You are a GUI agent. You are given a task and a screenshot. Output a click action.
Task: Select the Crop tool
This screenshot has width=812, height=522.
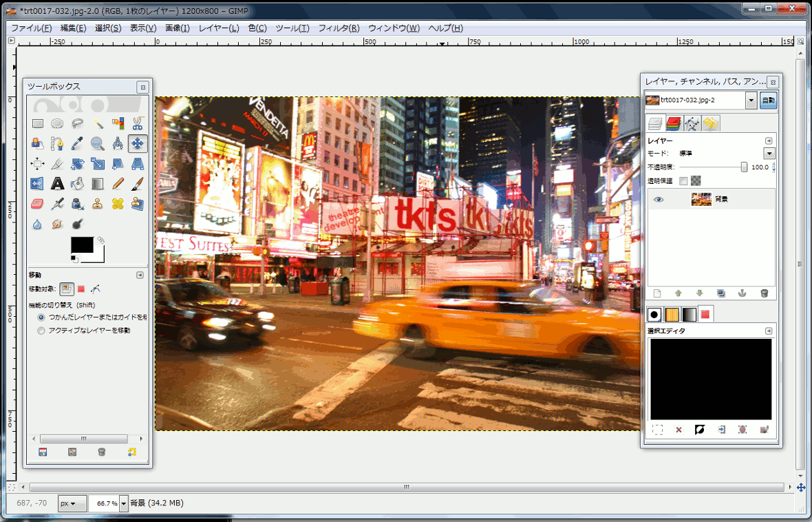pos(58,164)
